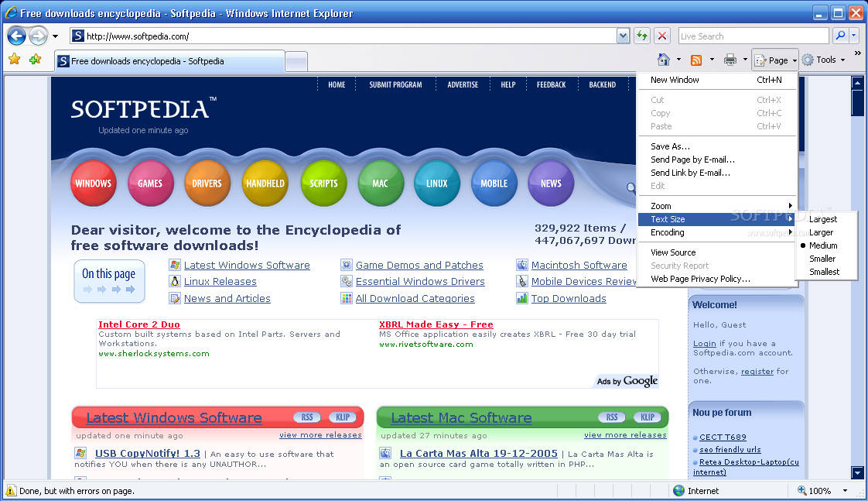Click the Add to Favorites icon
This screenshot has width=868, height=501.
(x=36, y=59)
